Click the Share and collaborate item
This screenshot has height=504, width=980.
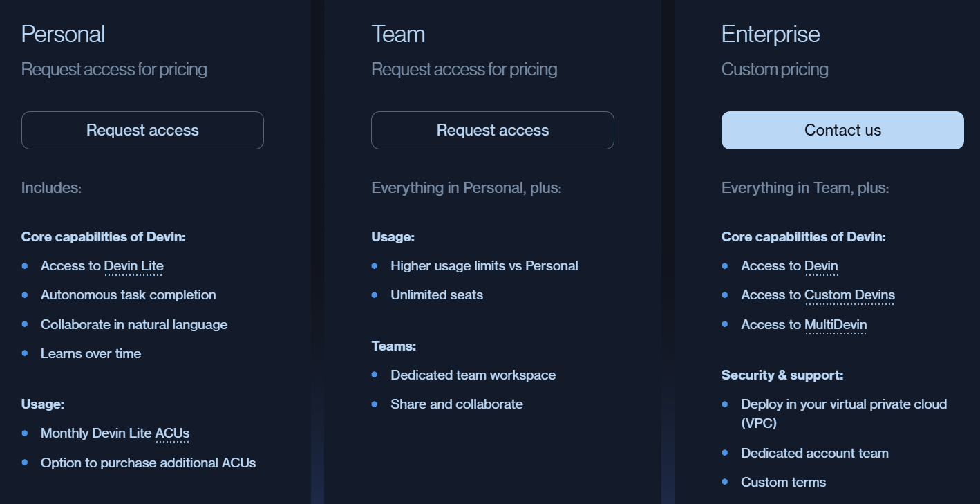click(x=456, y=404)
